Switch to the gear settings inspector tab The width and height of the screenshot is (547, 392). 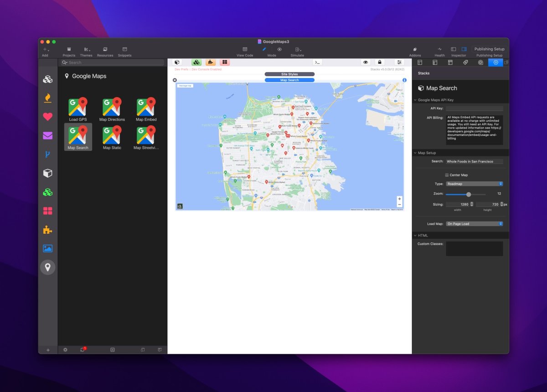click(495, 62)
